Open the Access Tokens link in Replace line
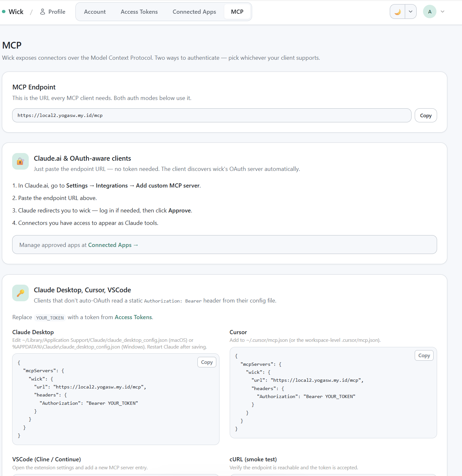 pyautogui.click(x=133, y=317)
